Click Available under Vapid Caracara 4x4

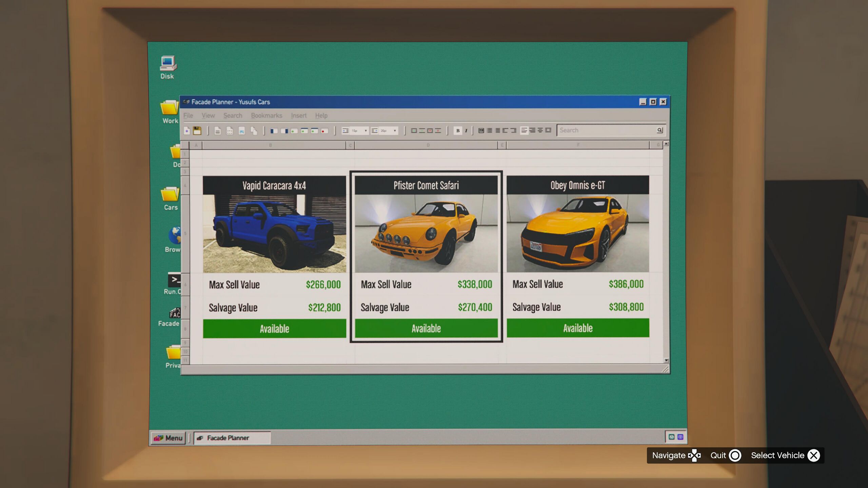point(274,328)
